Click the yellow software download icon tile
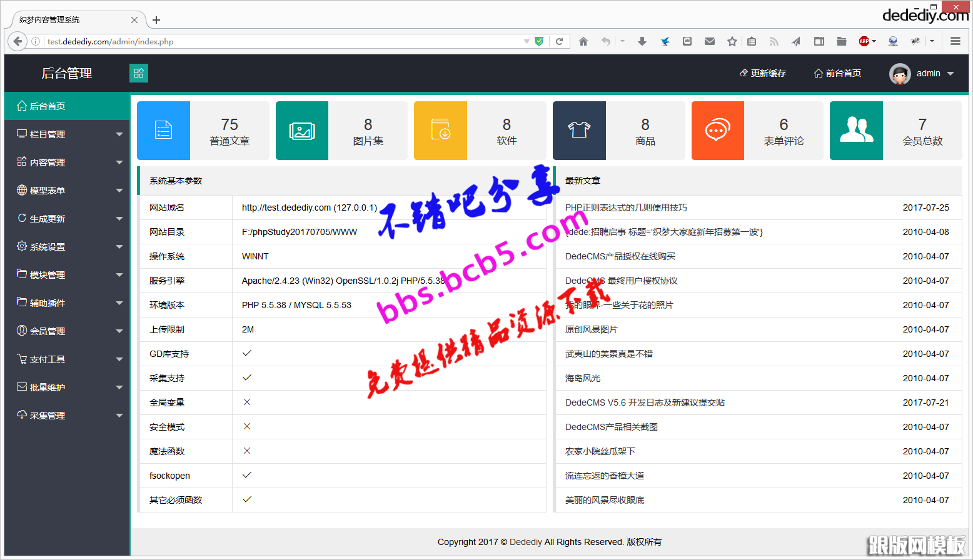The image size is (973, 560). point(440,131)
